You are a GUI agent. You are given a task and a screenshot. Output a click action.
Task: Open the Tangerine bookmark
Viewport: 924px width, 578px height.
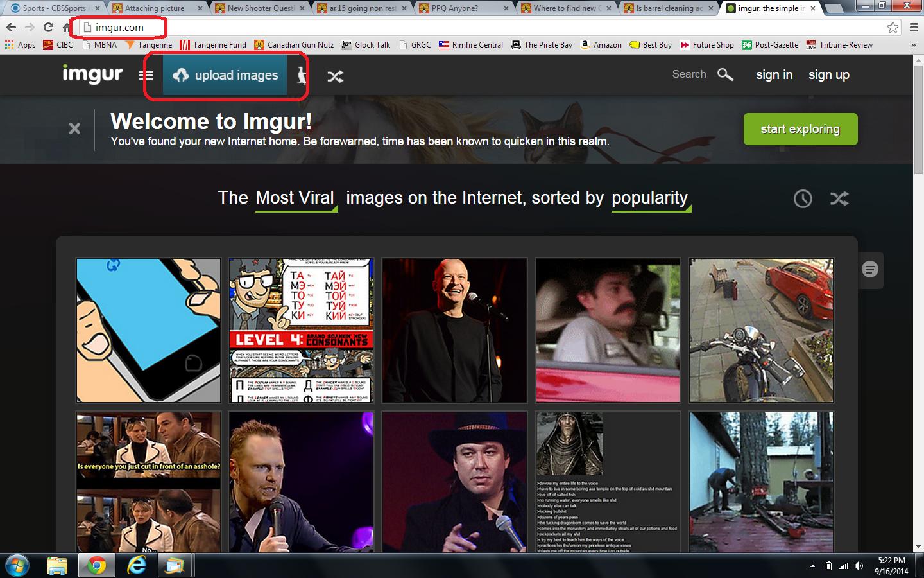pyautogui.click(x=149, y=45)
